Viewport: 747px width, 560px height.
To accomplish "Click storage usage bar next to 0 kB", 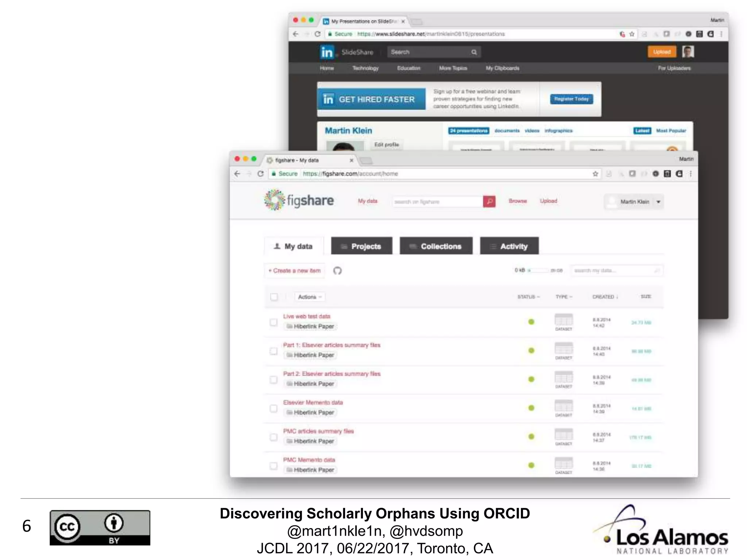I will [538, 270].
